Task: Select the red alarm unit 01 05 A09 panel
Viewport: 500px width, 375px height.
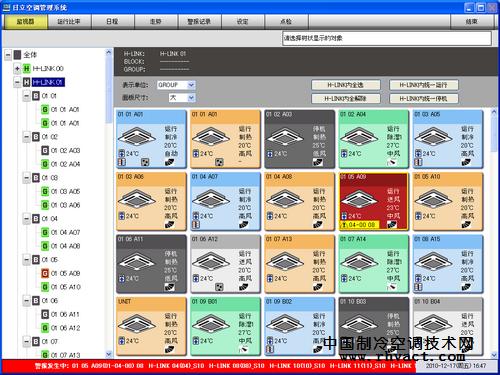Action: pos(374,201)
